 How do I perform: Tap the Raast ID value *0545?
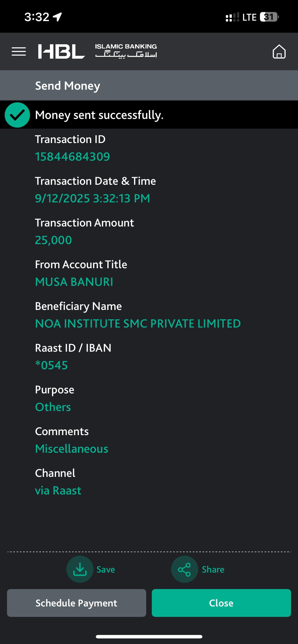pos(52,365)
